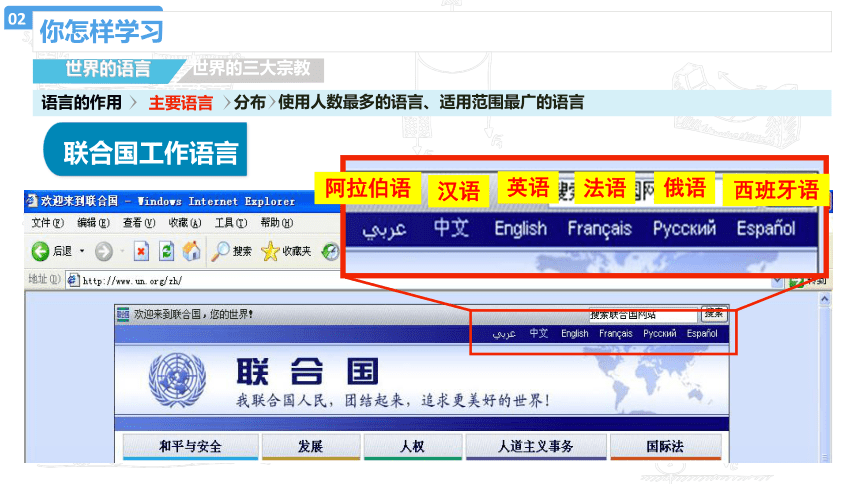The width and height of the screenshot is (860, 484).
Task: Click the Home house icon
Action: click(191, 251)
